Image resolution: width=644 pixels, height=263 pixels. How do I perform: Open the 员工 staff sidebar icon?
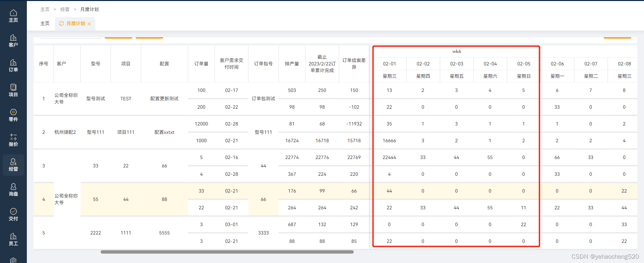[x=13, y=240]
